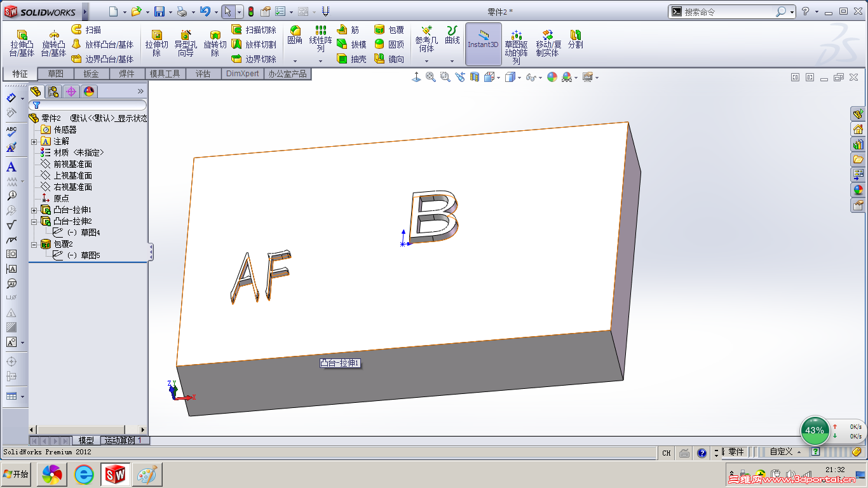Click the 拉伸切除 extruded cut tool
This screenshot has height=488, width=868.
pos(156,43)
